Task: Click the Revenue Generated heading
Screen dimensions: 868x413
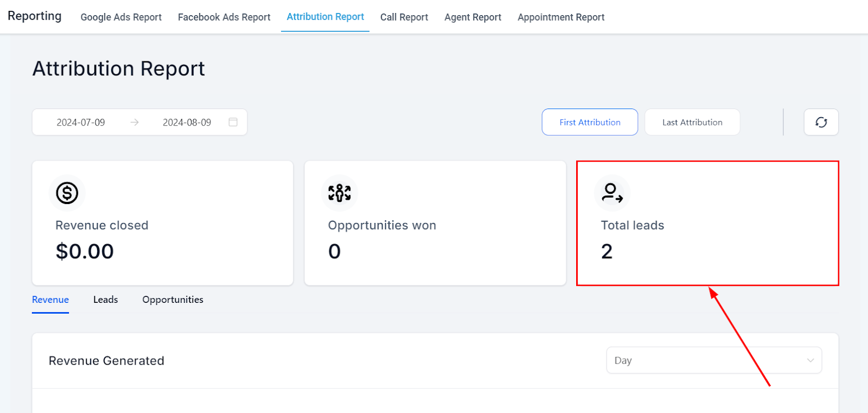Action: 106,361
